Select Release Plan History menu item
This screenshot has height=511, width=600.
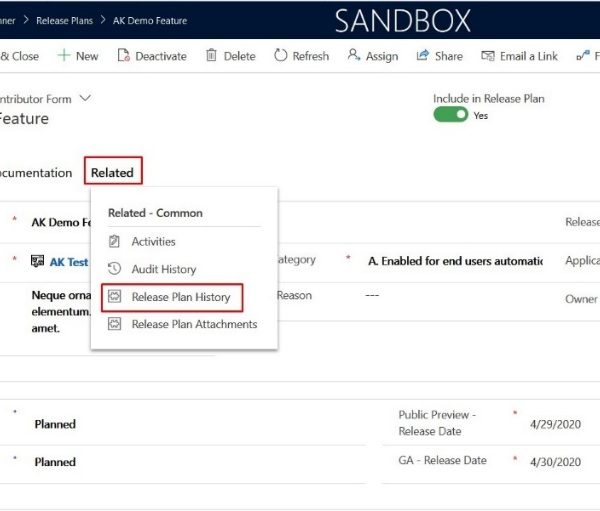click(x=180, y=297)
